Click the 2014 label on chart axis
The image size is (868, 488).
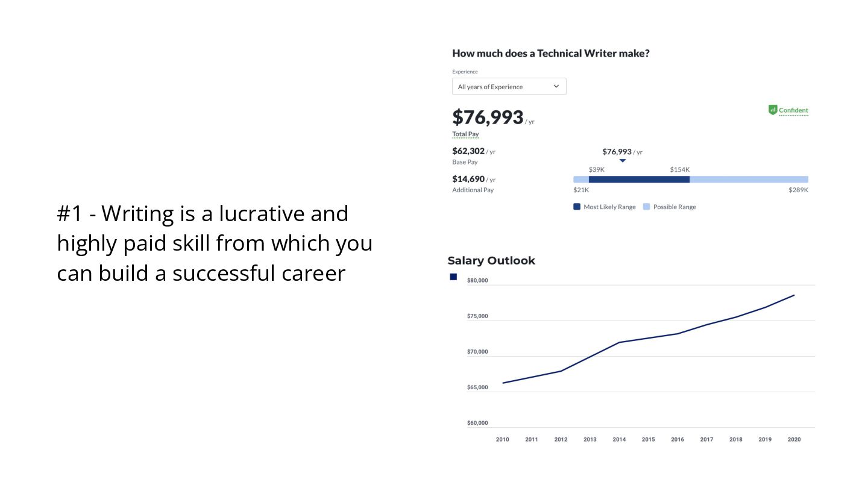619,439
